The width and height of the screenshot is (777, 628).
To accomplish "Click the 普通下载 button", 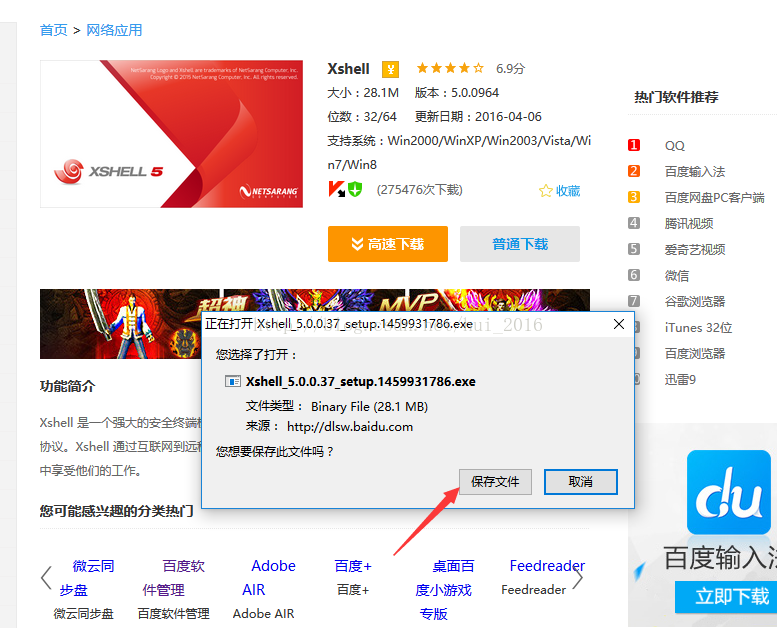I will pos(520,244).
